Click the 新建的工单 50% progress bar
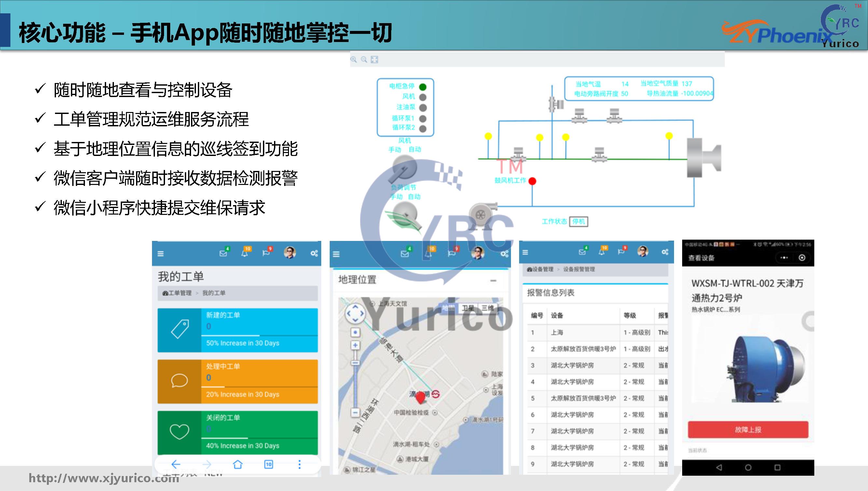 click(x=260, y=336)
